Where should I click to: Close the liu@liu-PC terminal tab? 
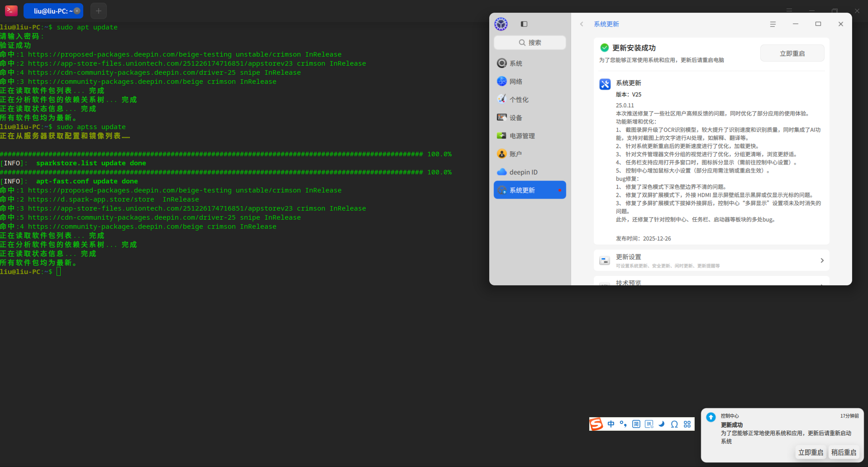coord(77,11)
